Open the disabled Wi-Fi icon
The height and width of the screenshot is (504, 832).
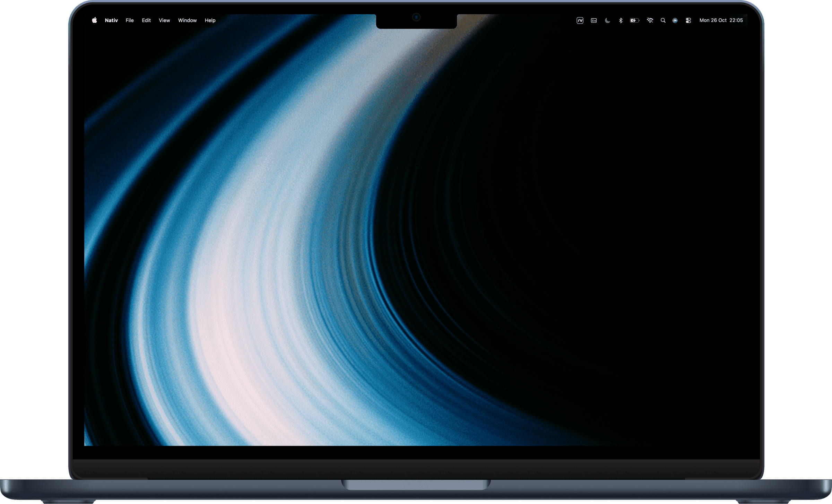point(650,20)
